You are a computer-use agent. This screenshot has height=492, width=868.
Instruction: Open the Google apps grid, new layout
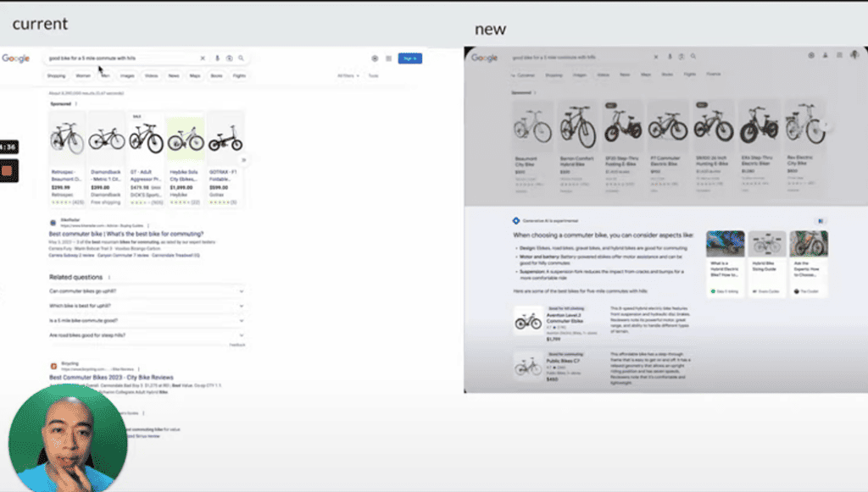[839, 55]
